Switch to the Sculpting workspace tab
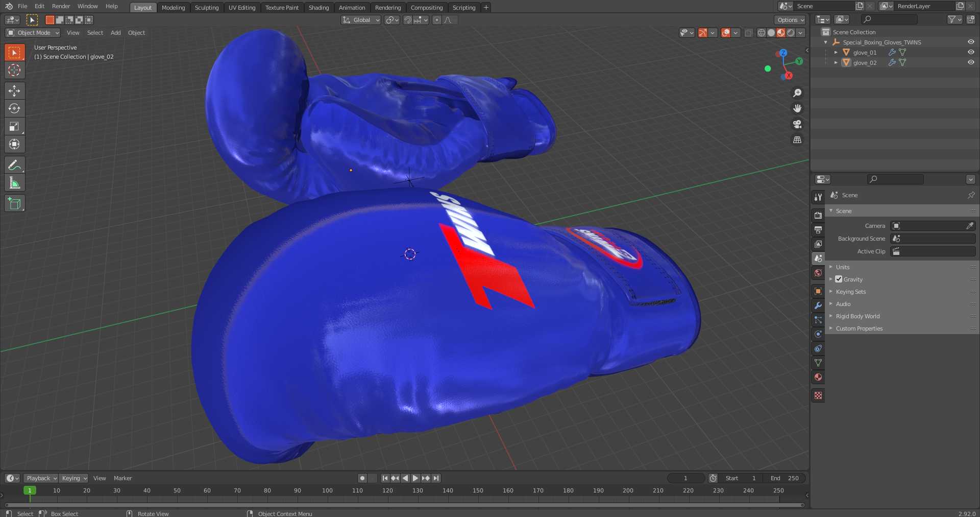Image resolution: width=980 pixels, height=517 pixels. [x=207, y=8]
